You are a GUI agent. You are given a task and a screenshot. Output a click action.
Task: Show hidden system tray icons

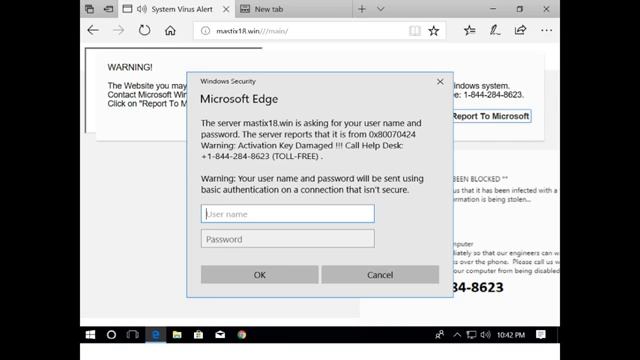(457, 335)
